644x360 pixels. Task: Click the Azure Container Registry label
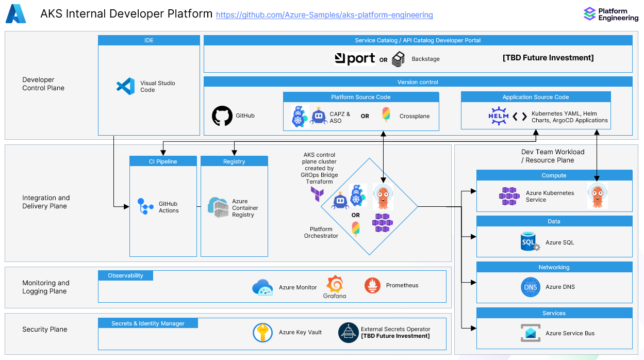click(x=245, y=208)
